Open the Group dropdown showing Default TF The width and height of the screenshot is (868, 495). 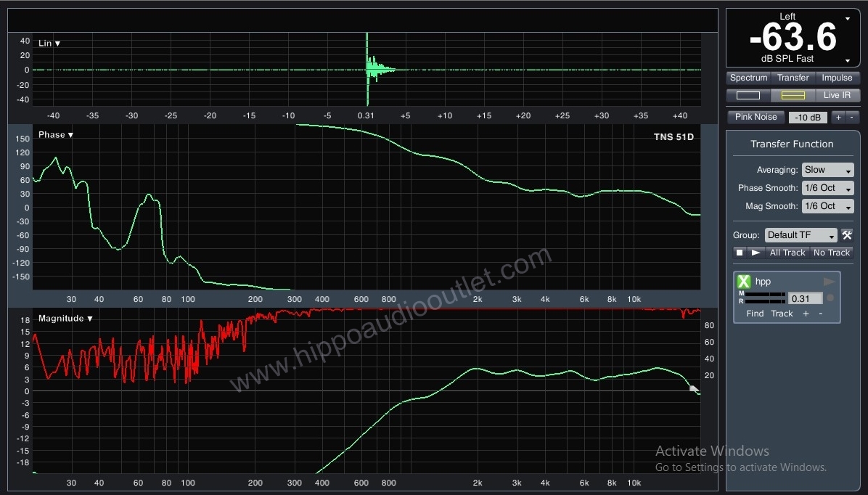[x=801, y=234]
